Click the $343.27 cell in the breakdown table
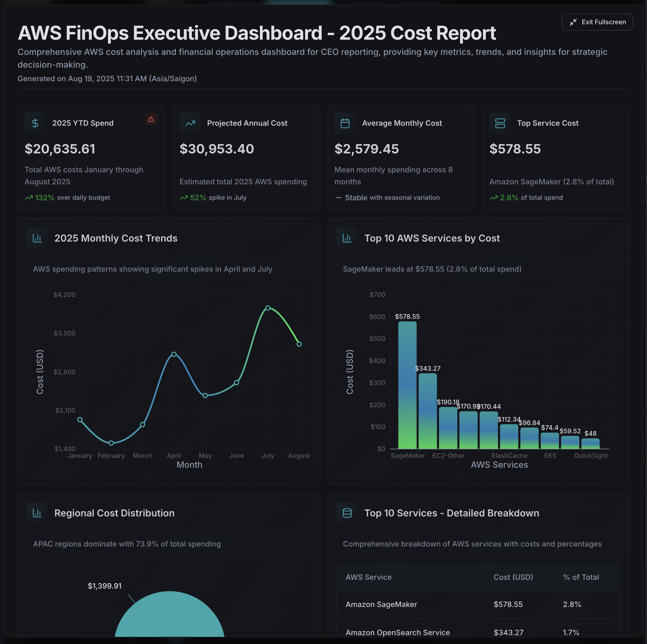647x644 pixels. click(508, 632)
